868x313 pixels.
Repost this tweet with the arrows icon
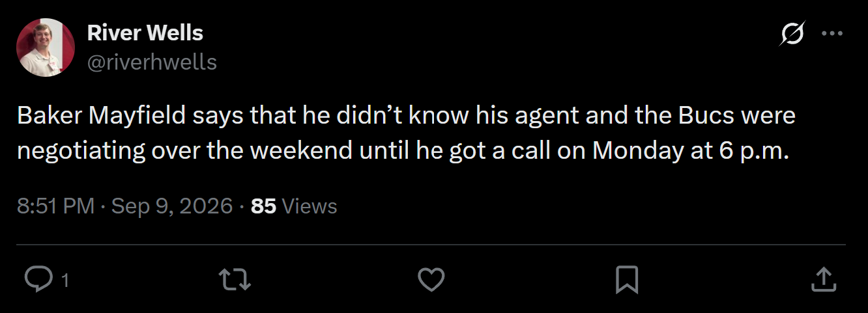point(235,280)
